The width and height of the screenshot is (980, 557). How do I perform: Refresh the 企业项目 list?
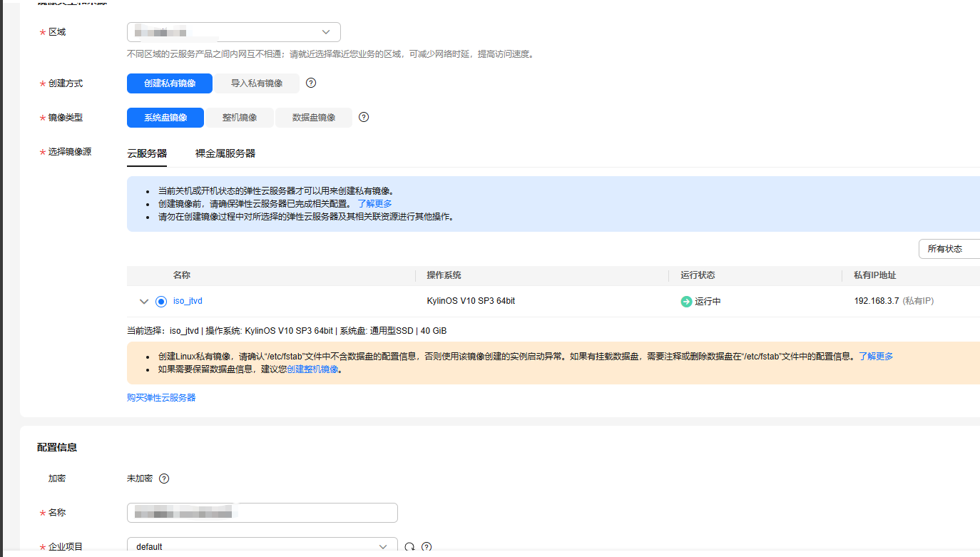409,547
